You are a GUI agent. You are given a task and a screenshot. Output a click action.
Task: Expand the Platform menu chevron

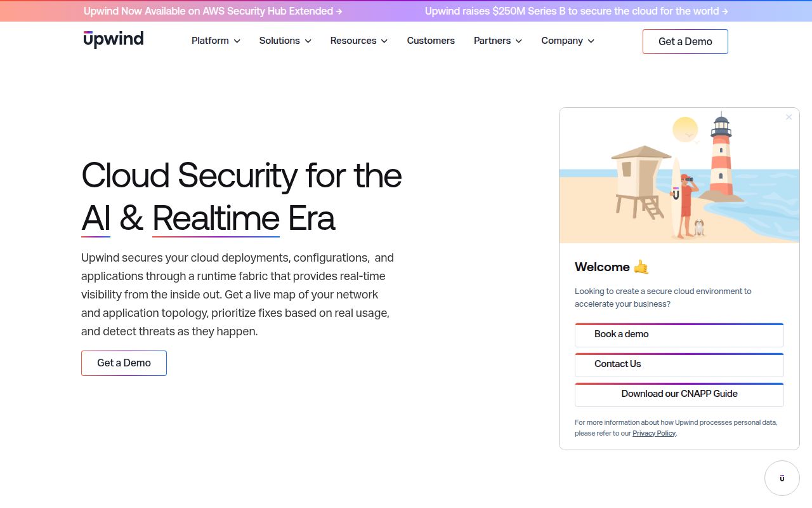click(237, 41)
